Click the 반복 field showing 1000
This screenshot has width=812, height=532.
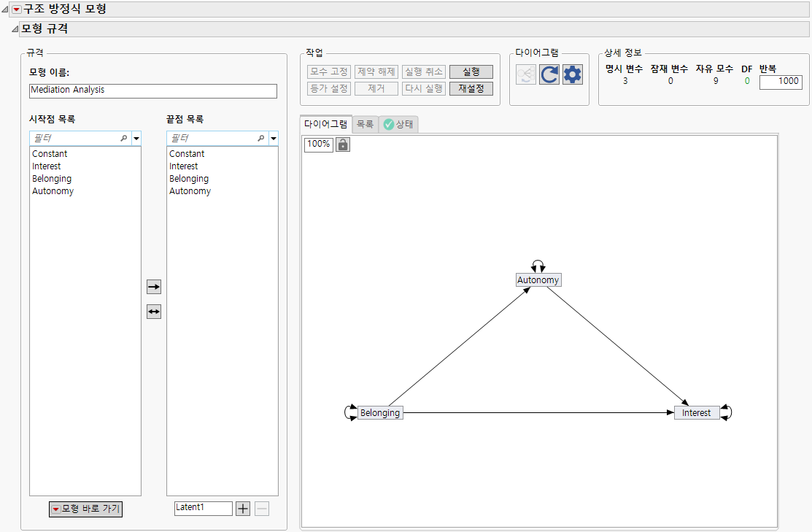click(x=781, y=82)
